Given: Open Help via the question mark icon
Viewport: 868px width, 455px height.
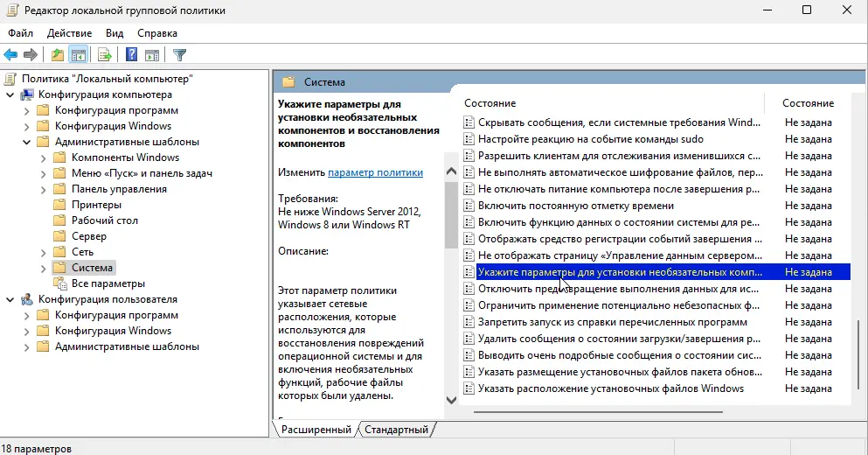Looking at the screenshot, I should click(132, 55).
